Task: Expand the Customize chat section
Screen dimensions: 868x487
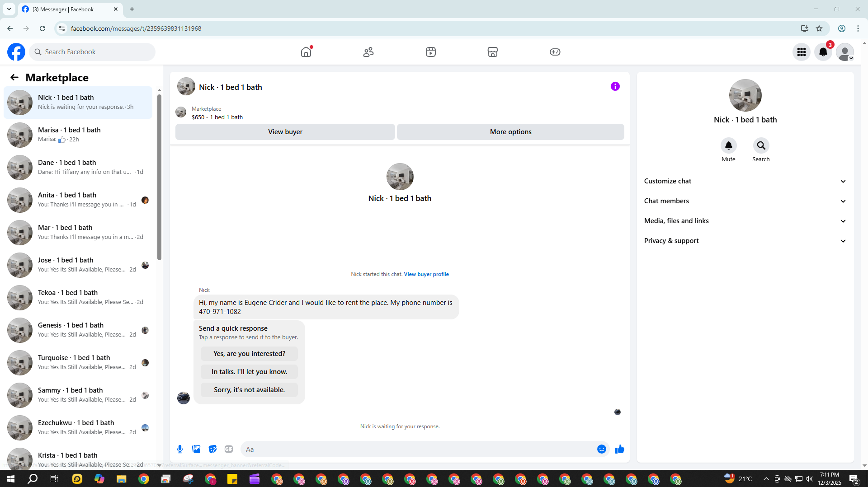Action: point(745,181)
